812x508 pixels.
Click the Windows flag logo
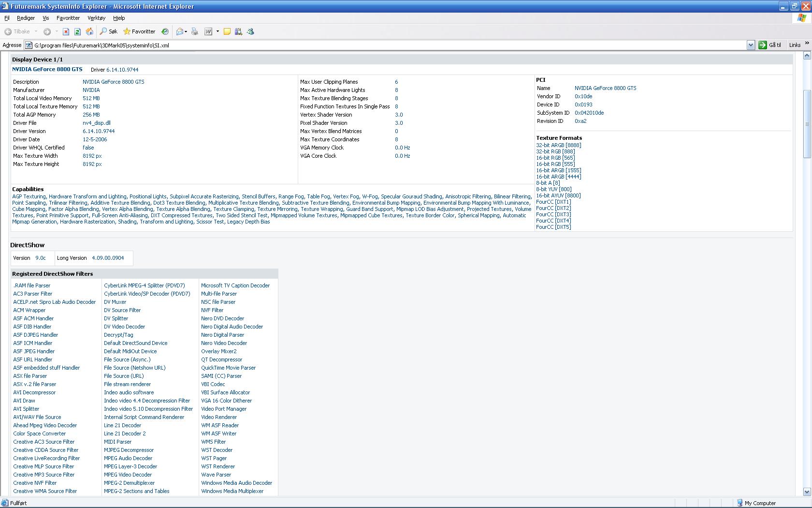pos(802,18)
